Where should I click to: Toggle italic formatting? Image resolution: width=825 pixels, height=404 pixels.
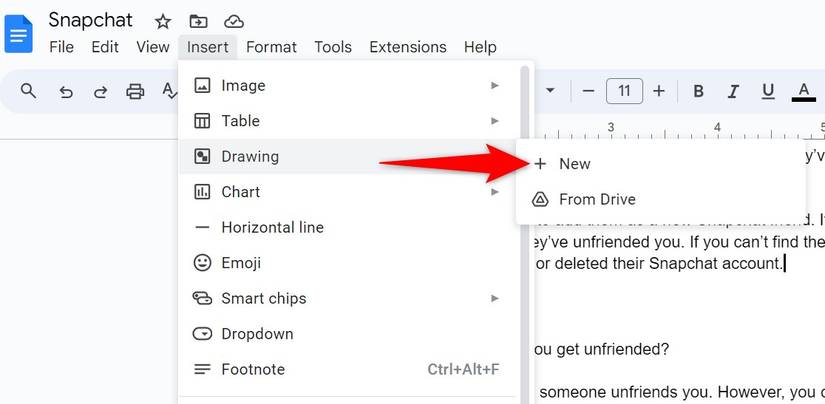[x=733, y=91]
